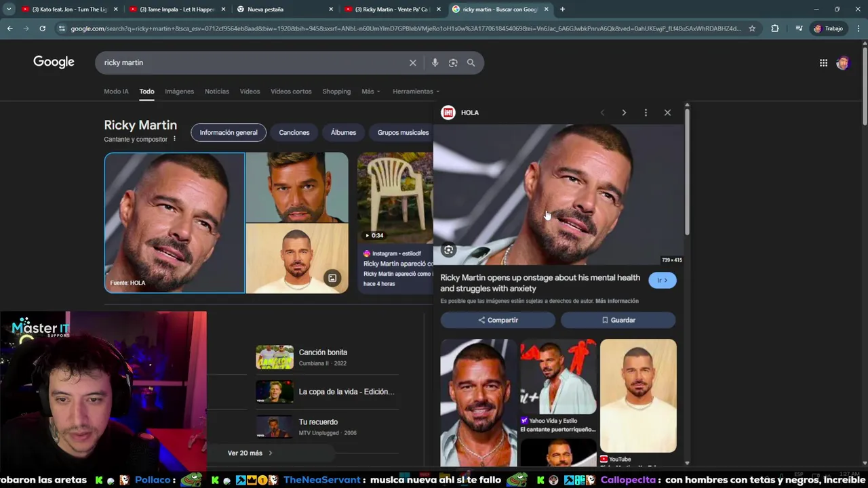868x488 pixels.
Task: Open the Google apps grid
Action: pyautogui.click(x=823, y=63)
